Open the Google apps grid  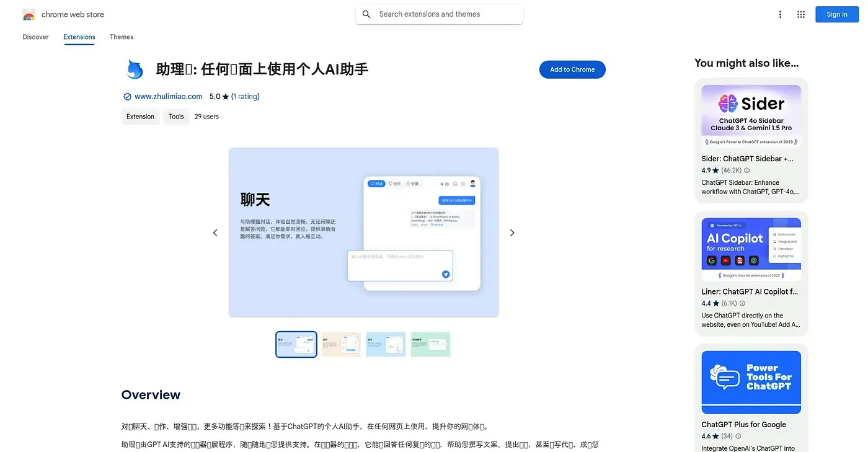pyautogui.click(x=801, y=14)
